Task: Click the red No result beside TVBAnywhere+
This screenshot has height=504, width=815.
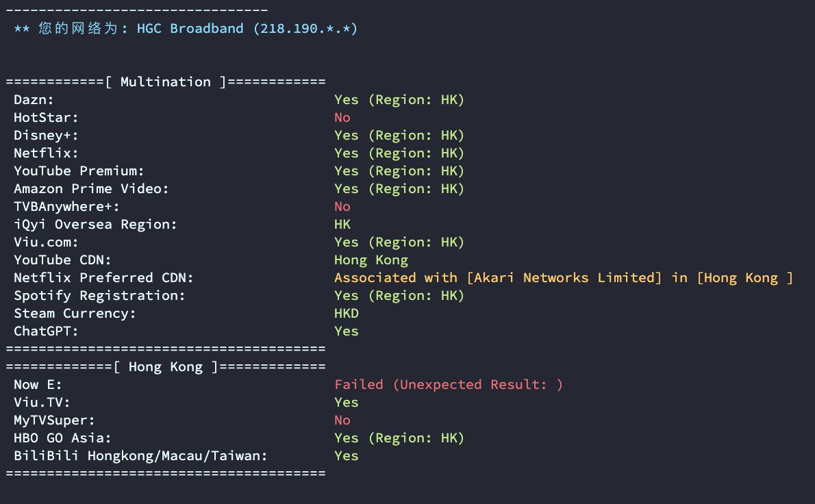Action: 342,206
